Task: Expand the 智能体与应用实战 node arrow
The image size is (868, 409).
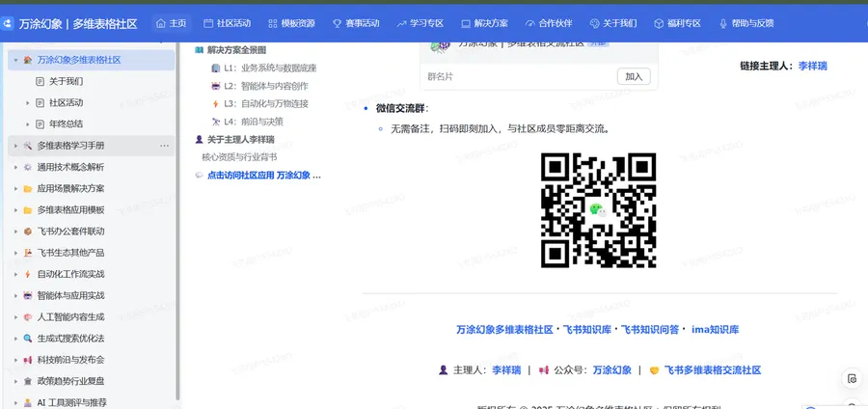Action: [x=15, y=296]
